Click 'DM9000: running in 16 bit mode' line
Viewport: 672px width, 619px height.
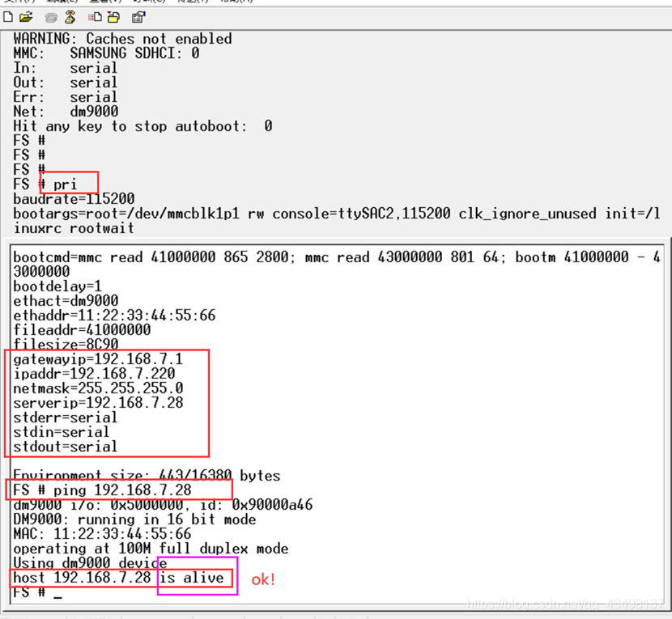pyautogui.click(x=134, y=519)
